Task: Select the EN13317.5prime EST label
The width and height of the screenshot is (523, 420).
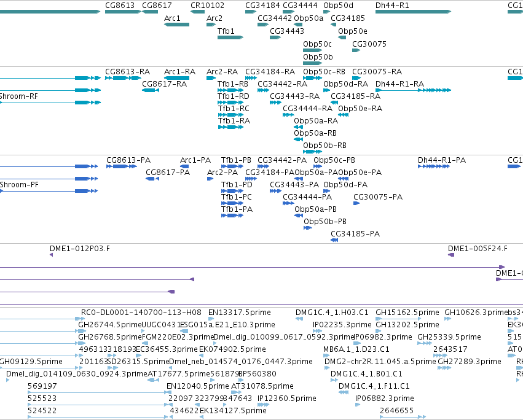Action: coord(240,313)
